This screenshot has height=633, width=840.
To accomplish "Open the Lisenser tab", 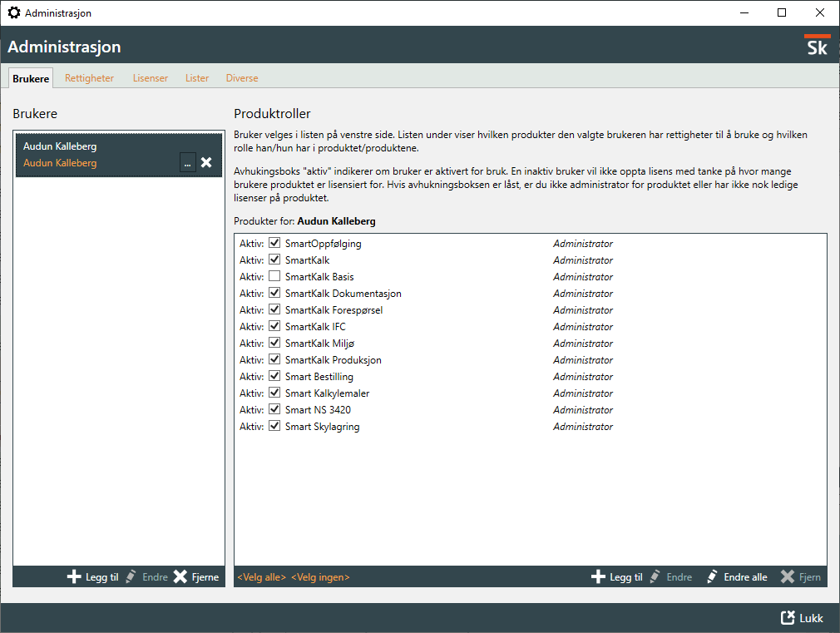I will coord(151,78).
